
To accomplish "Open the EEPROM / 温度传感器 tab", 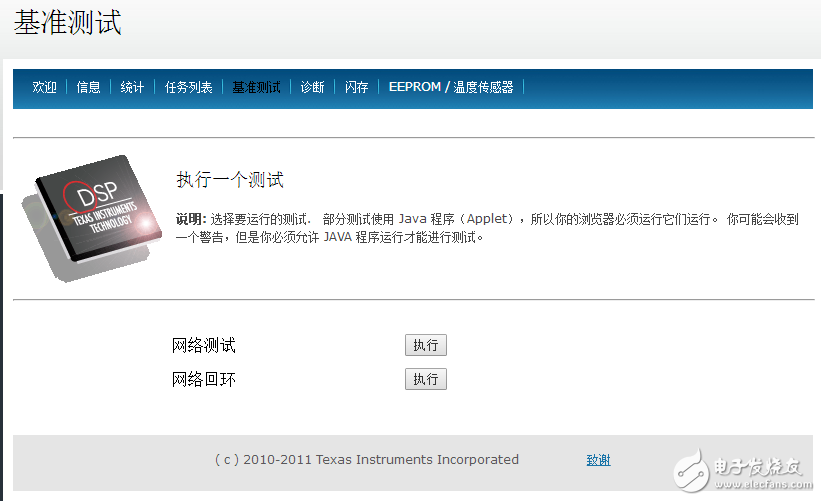I will pos(451,87).
